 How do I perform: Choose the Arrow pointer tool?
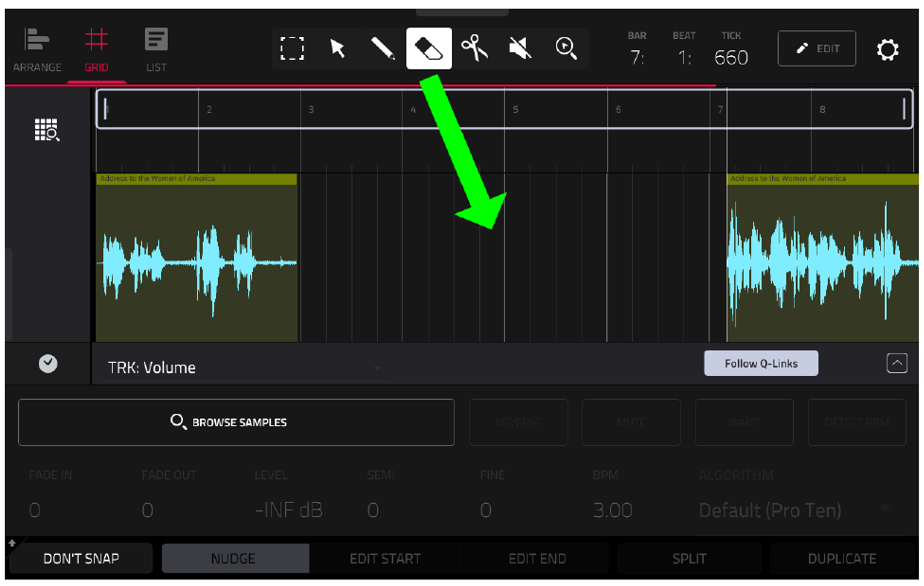(338, 48)
